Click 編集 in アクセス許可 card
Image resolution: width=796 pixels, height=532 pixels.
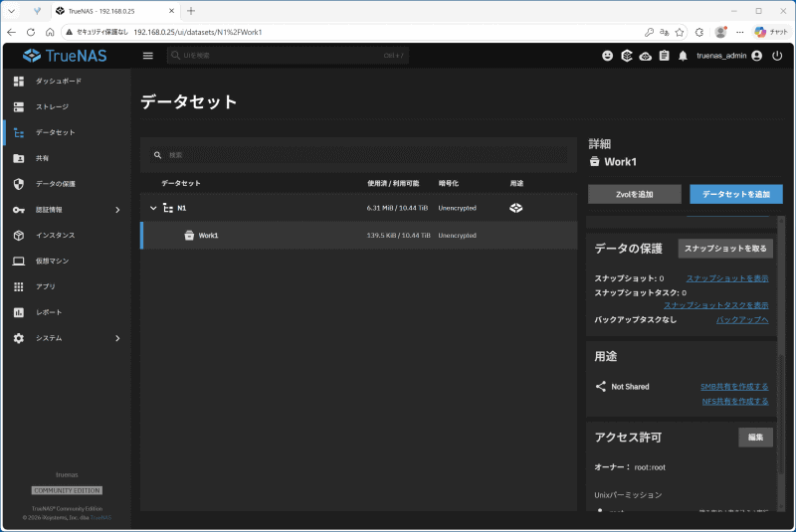click(x=755, y=438)
